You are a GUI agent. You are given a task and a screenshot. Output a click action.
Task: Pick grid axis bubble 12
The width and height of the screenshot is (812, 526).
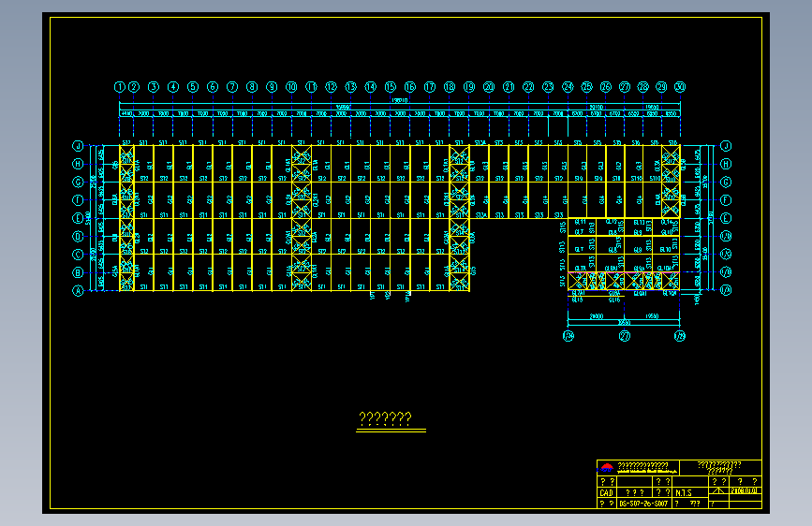pos(331,87)
